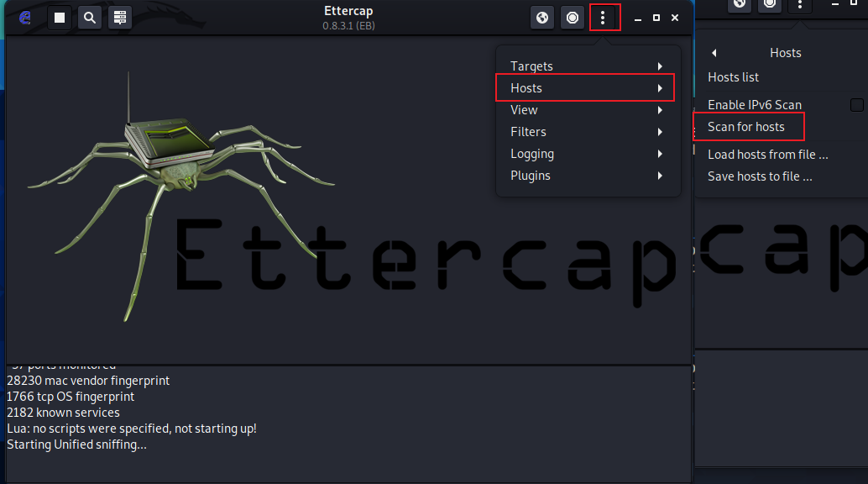
Task: Stop sniffing with the square stop button
Action: coord(60,18)
